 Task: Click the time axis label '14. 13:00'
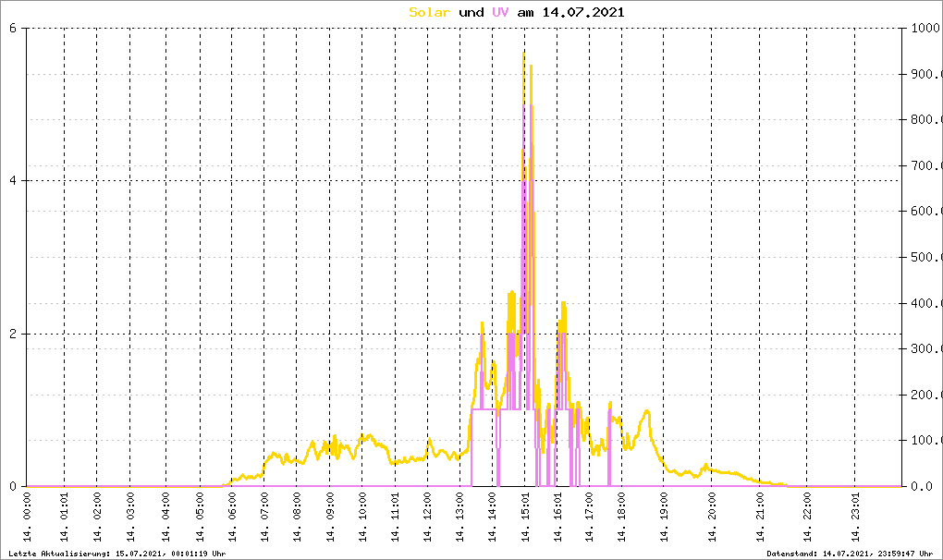pyautogui.click(x=460, y=517)
